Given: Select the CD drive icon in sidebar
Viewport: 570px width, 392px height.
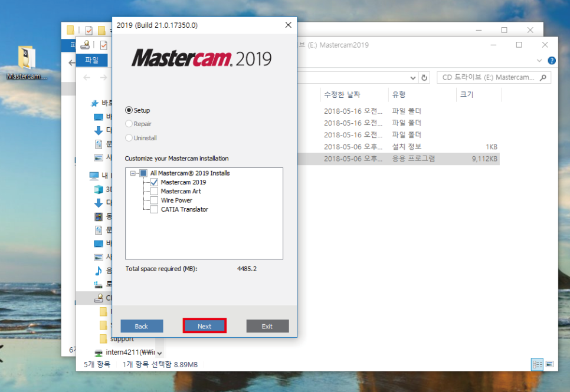Looking at the screenshot, I should click(99, 298).
